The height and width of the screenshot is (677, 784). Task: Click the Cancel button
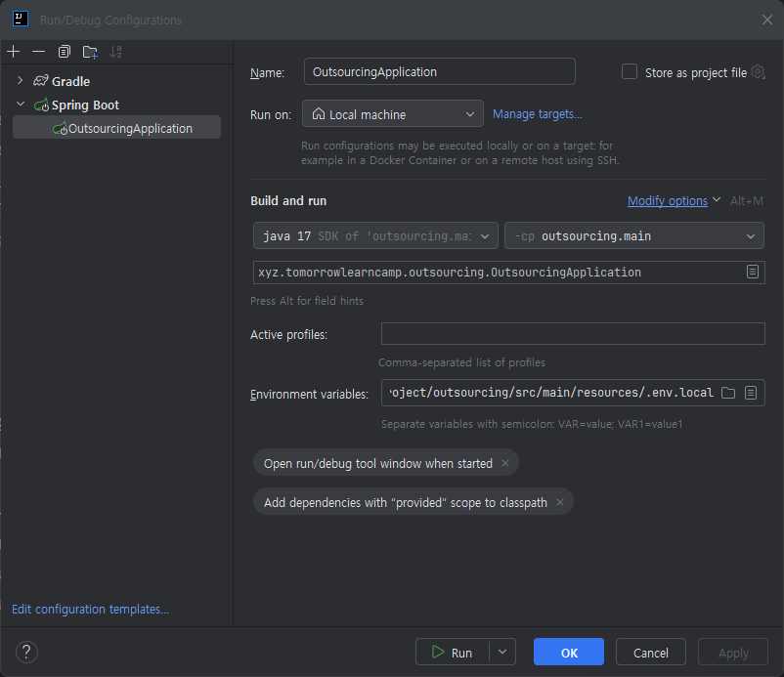click(x=650, y=652)
